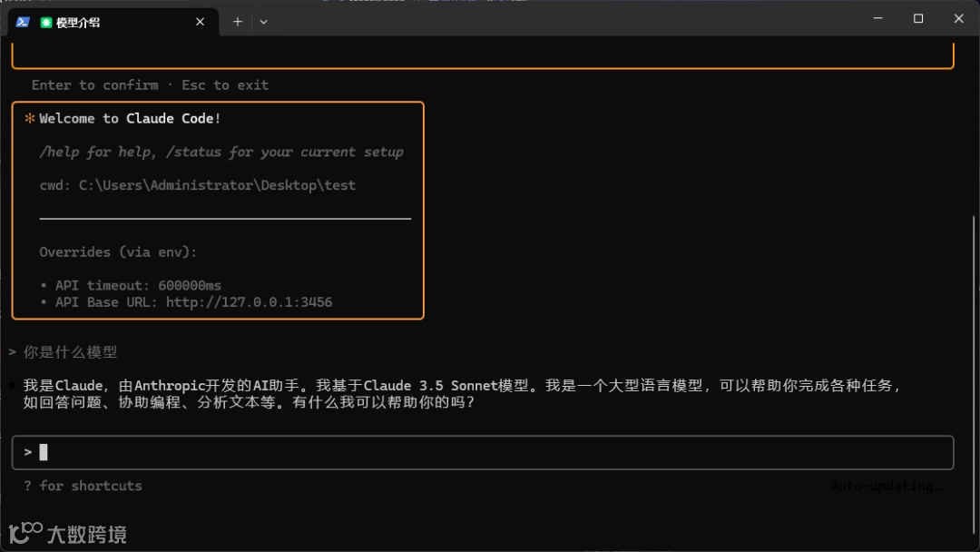The height and width of the screenshot is (552, 980).
Task: Click the '? for shortcuts' hint
Action: (x=83, y=486)
